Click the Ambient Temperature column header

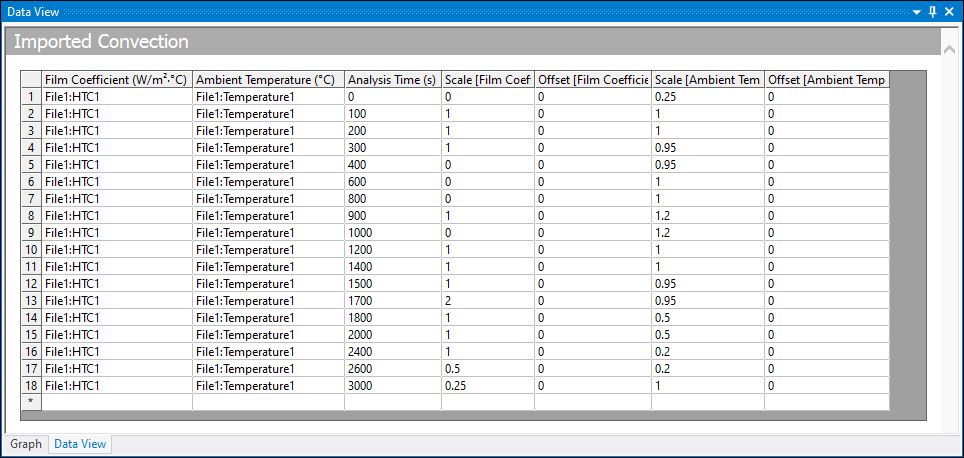tap(267, 80)
